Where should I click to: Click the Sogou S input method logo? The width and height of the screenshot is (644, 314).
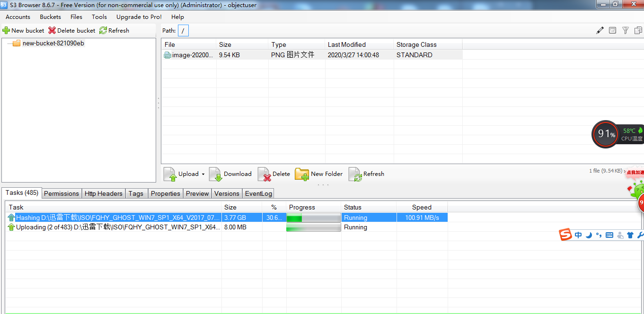(566, 235)
